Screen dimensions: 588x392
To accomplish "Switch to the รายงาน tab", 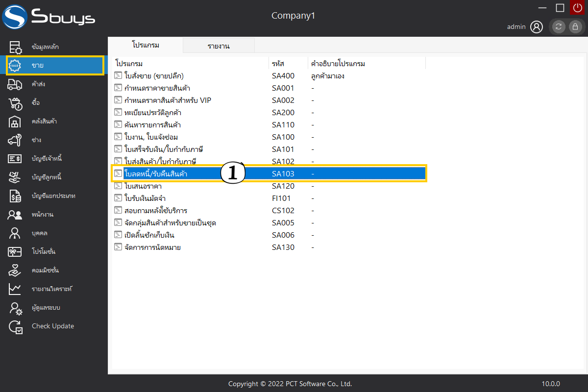I will pos(219,46).
